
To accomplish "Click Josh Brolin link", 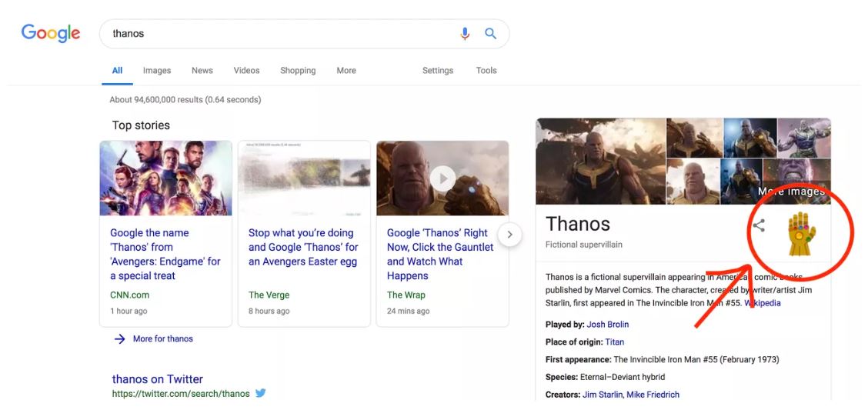I will pos(607,325).
